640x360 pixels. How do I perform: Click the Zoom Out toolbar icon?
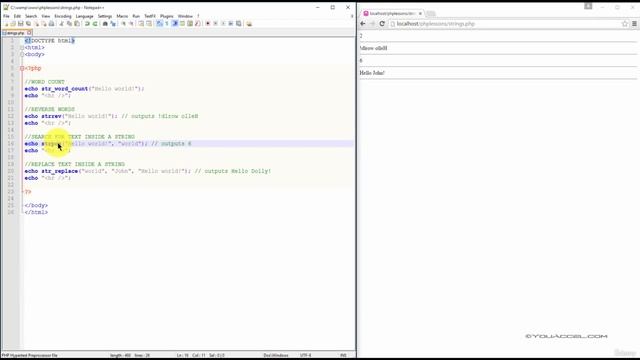[x=131, y=24]
